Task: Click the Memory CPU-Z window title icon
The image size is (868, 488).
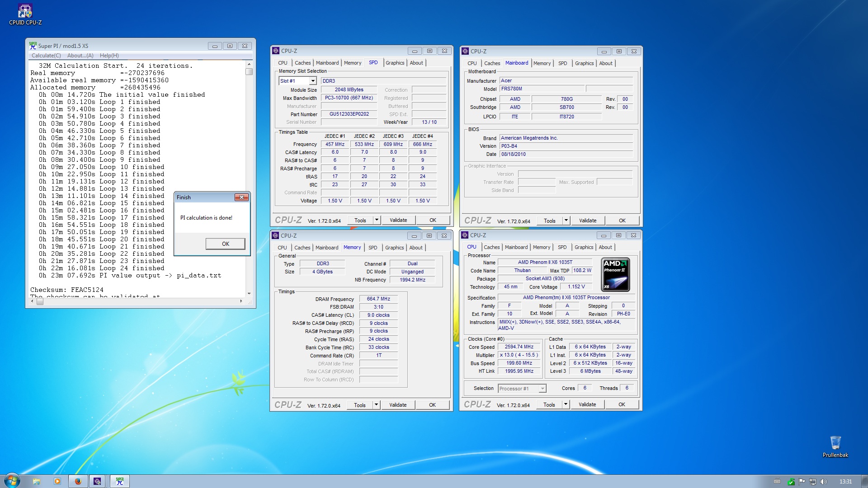Action: coord(275,235)
